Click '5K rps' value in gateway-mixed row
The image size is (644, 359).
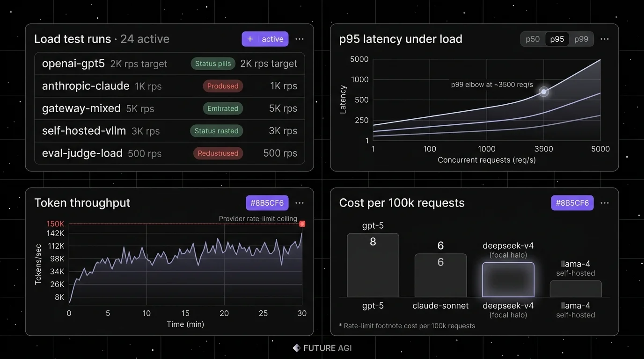[x=283, y=108]
